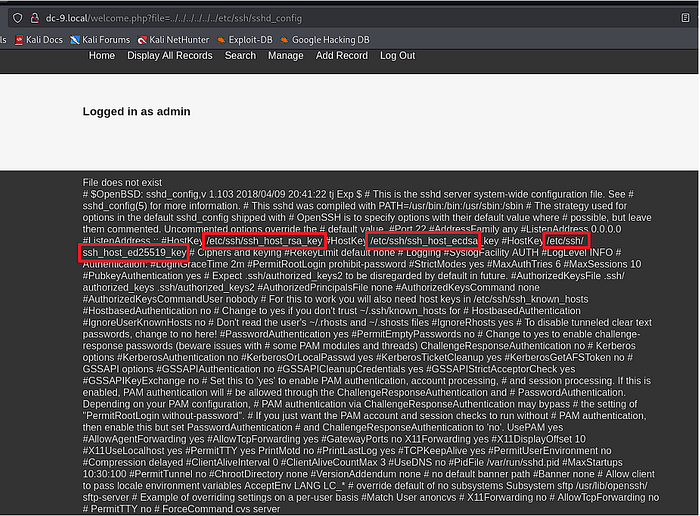700x516 pixels.
Task: Click the URL address bar field
Action: point(348,18)
